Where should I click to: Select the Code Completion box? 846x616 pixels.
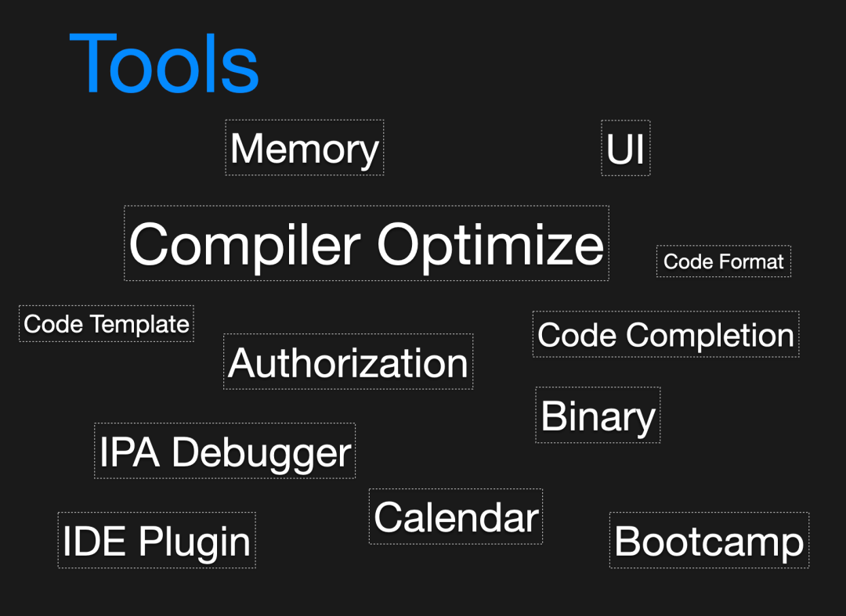(x=665, y=335)
